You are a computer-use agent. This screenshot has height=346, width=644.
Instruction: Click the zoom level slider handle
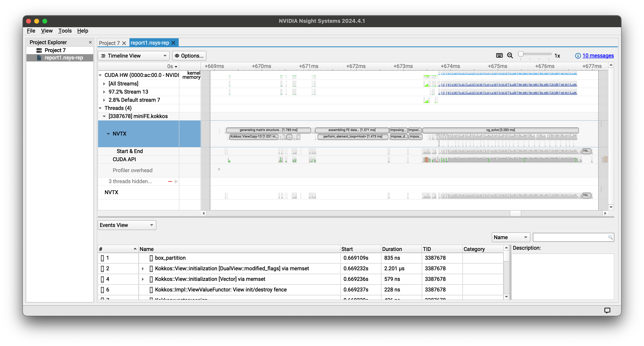coord(521,54)
